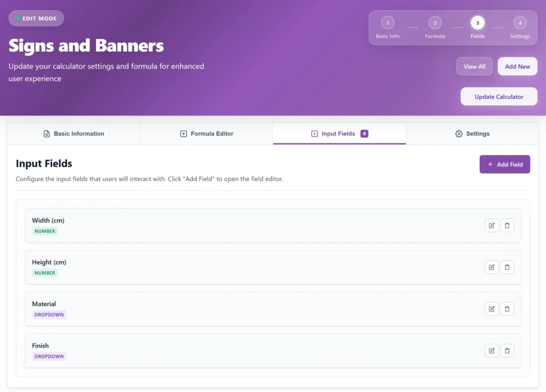Jump to step 4 Settings
Screen dimensions: 546x392
pyautogui.click(x=520, y=28)
